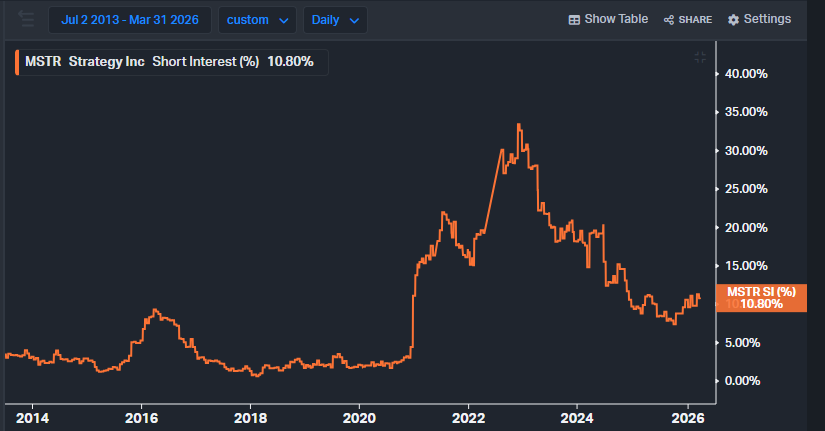825x431 pixels.
Task: Click the 25.00% label on the value axis
Action: [745, 189]
